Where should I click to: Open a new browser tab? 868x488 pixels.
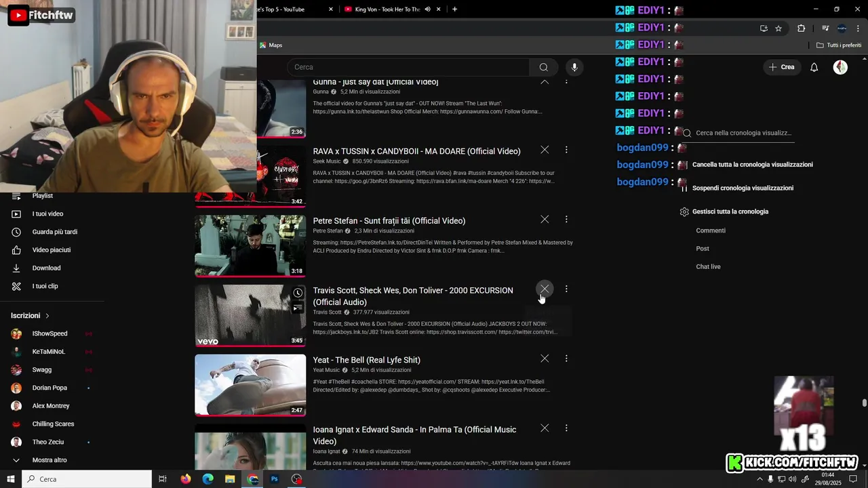454,9
